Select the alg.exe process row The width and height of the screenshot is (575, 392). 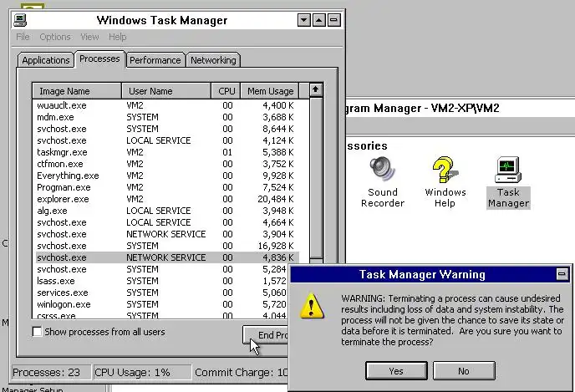click(167, 211)
